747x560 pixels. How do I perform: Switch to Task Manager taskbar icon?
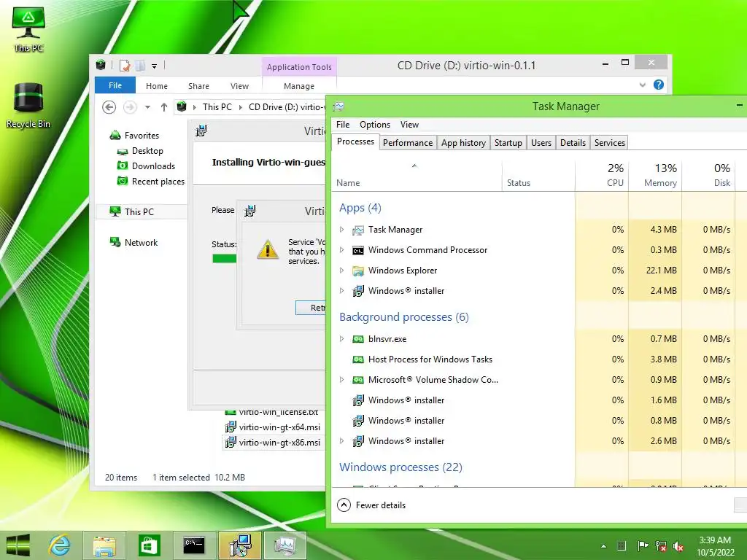coord(285,545)
